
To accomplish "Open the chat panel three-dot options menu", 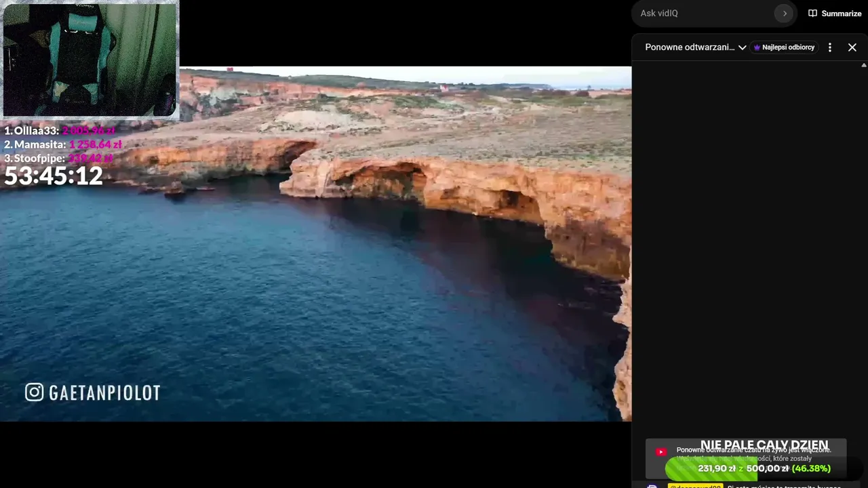I will pyautogui.click(x=829, y=47).
